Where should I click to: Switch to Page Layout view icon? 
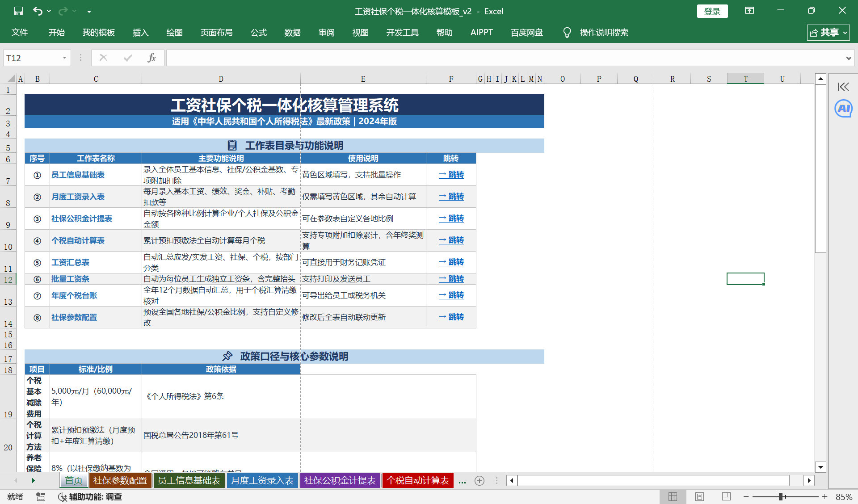699,496
